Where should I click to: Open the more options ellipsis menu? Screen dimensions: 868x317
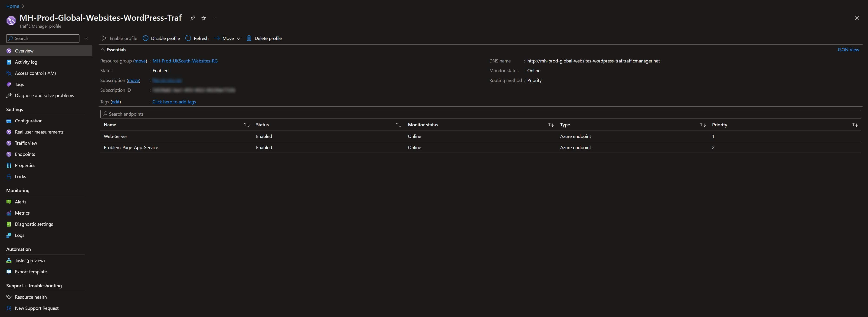click(x=215, y=18)
